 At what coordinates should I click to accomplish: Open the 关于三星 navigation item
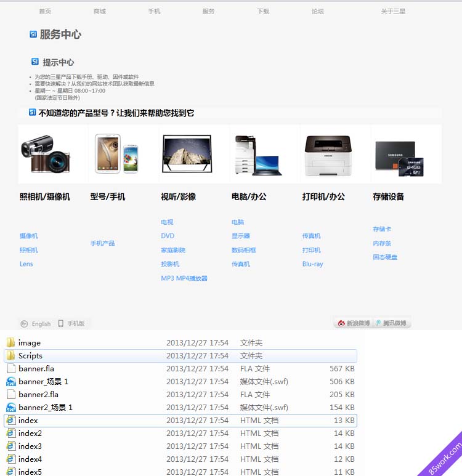393,11
